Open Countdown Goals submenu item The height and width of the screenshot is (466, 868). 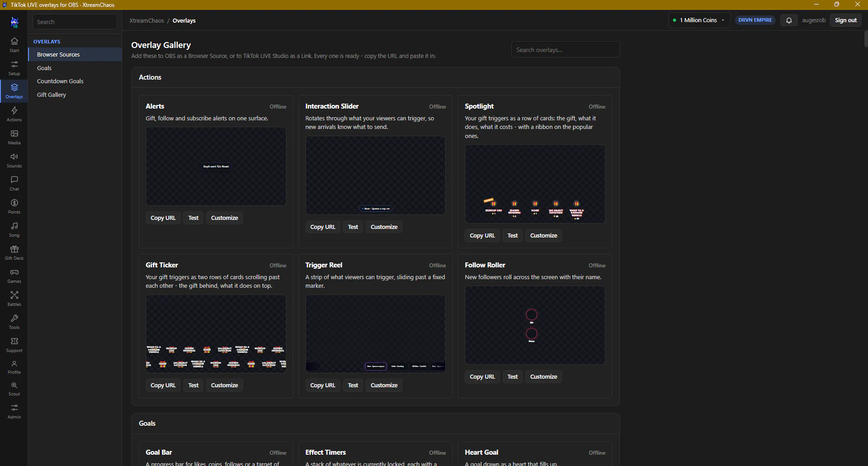[75, 81]
